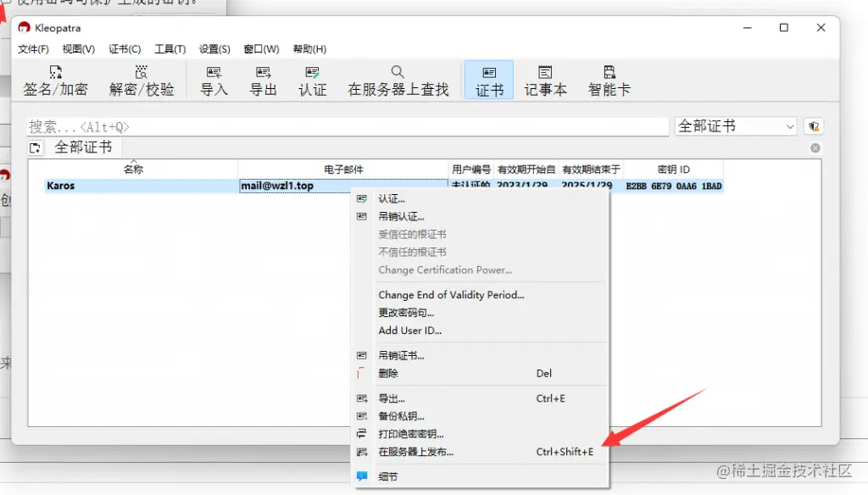Sort by the 电子邮件 column header
This screenshot has height=495, width=868.
click(x=343, y=170)
